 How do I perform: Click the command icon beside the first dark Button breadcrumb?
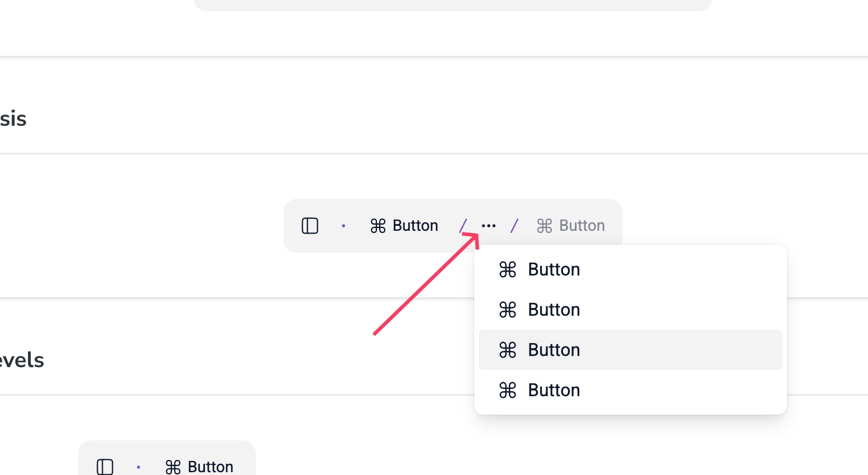pos(378,226)
